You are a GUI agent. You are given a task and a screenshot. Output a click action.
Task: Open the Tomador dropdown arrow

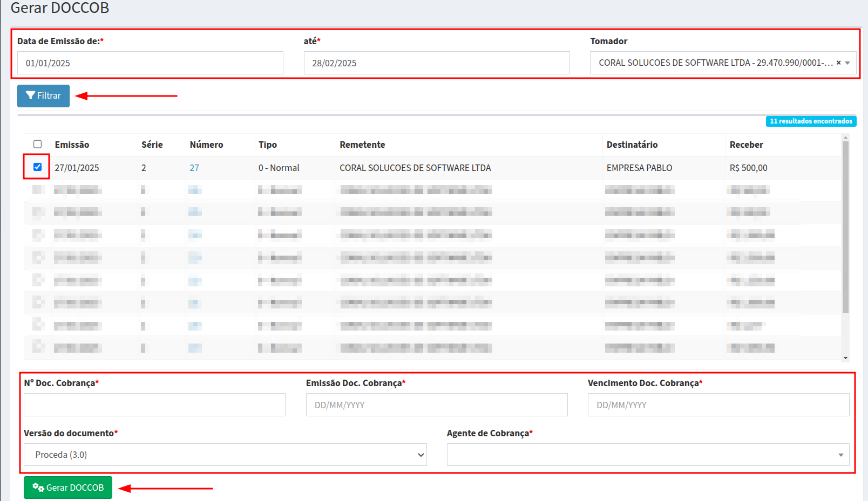pos(847,63)
